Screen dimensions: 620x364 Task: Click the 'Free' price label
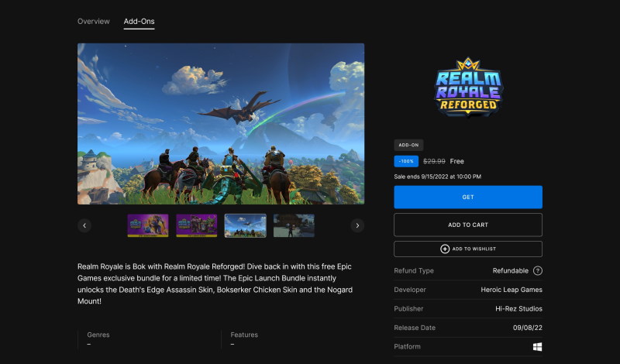(x=456, y=161)
